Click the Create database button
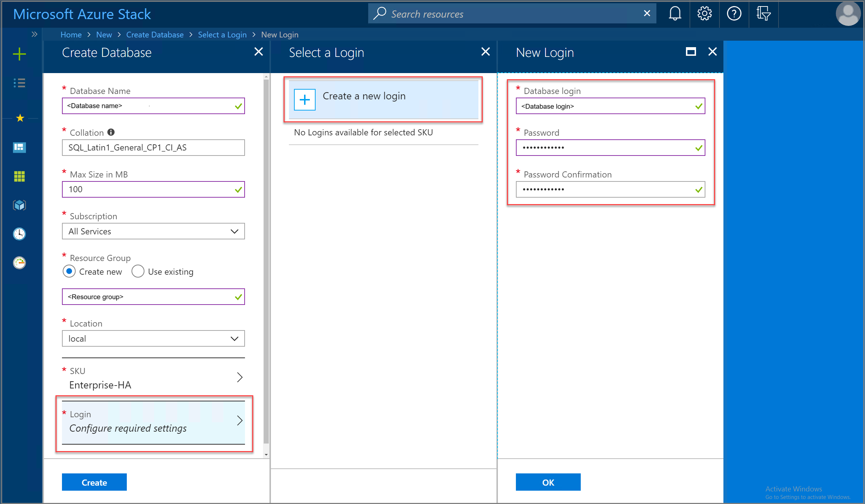This screenshot has height=504, width=865. pyautogui.click(x=94, y=482)
